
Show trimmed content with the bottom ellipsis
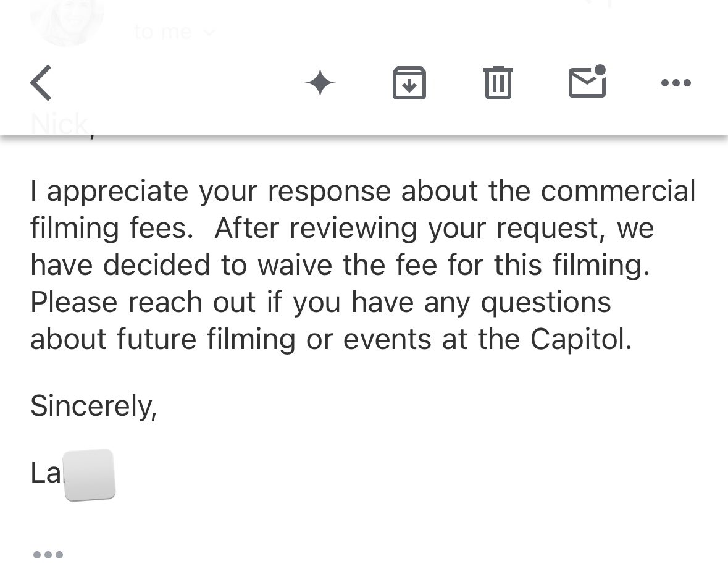click(48, 555)
